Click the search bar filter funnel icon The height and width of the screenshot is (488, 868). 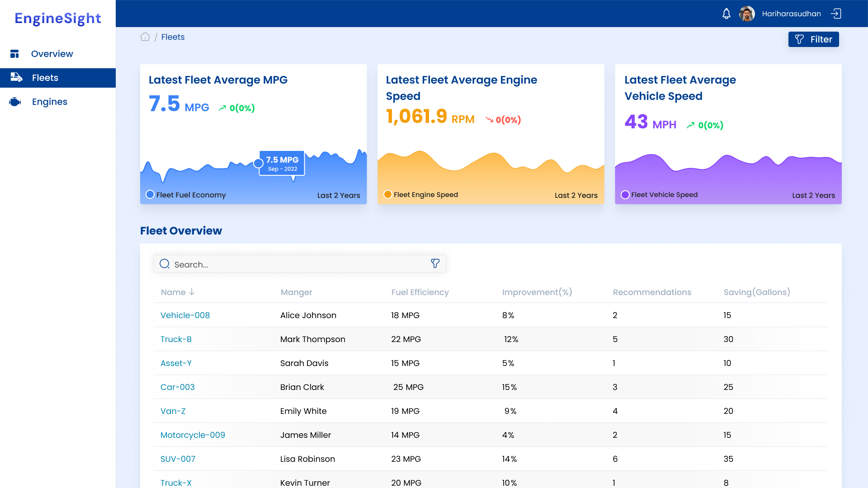435,264
